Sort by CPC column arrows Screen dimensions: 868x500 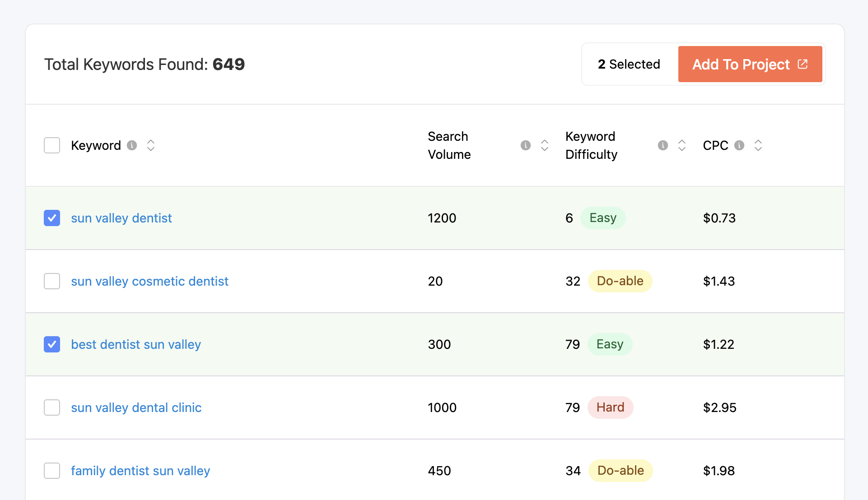pos(758,145)
